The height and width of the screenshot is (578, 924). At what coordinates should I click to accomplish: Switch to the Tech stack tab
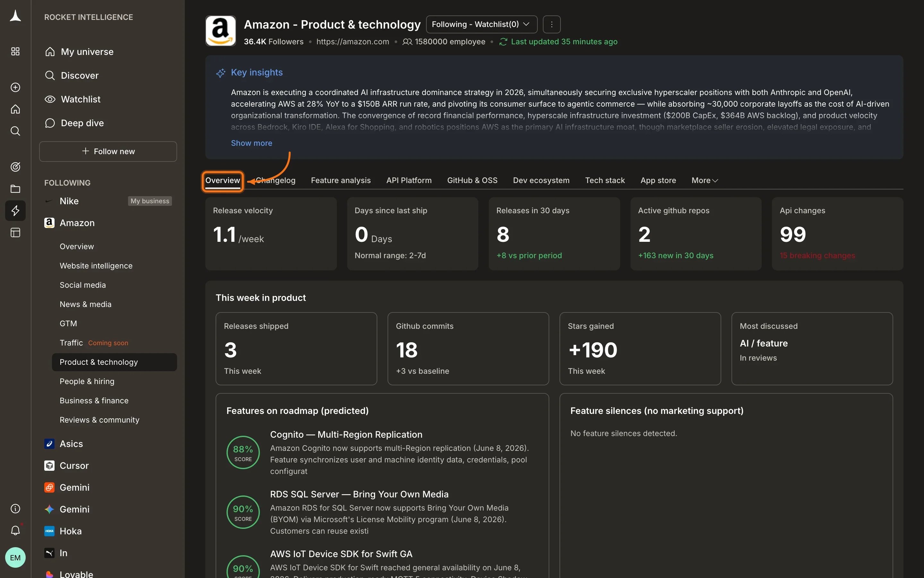605,180
